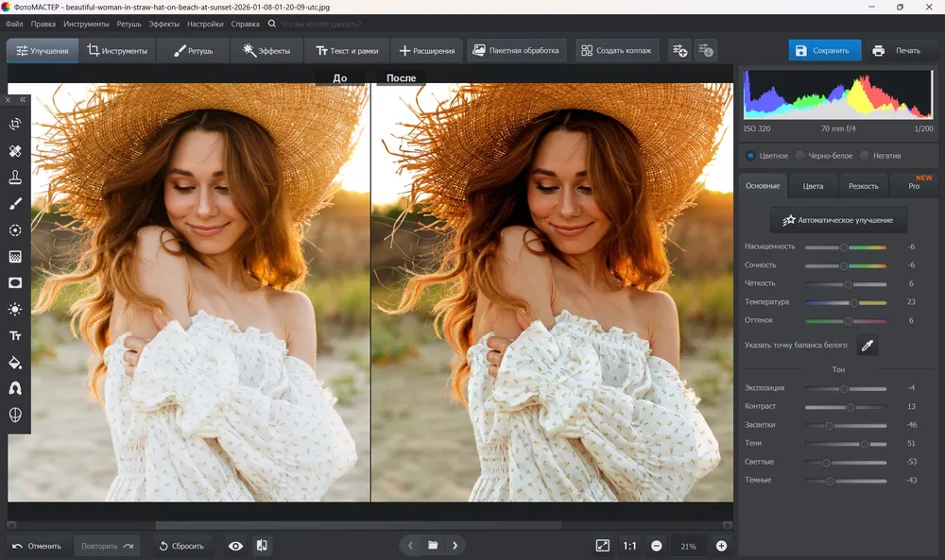Select the crop and rotate tool in sidebar
Screen dimensions: 945x560
coord(15,124)
